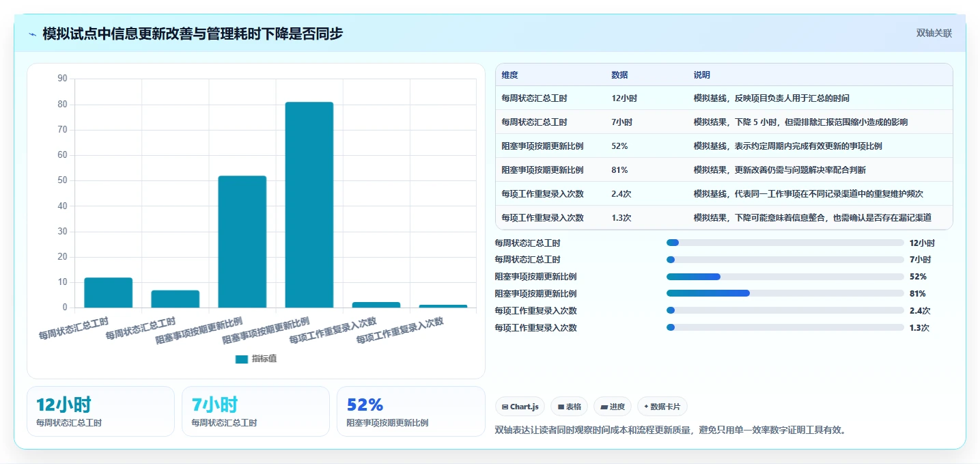Click the progress bar labeled 1.3次
This screenshot has height=464, width=980.
point(785,328)
